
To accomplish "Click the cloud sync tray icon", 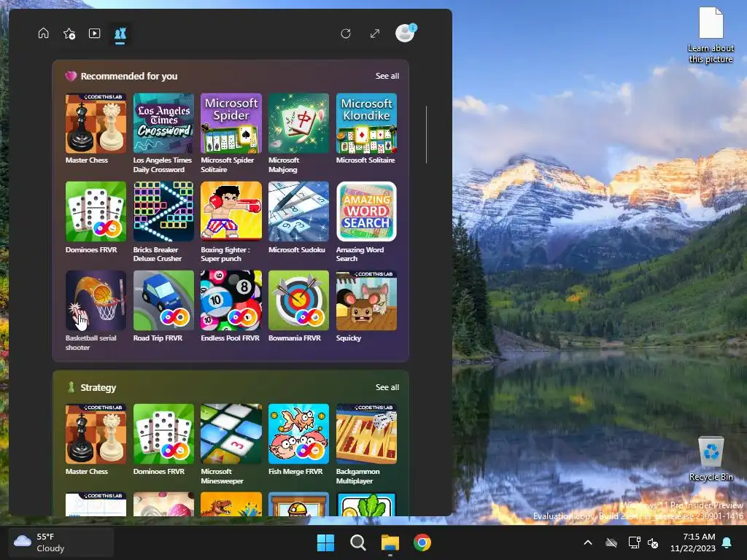I will 611,542.
